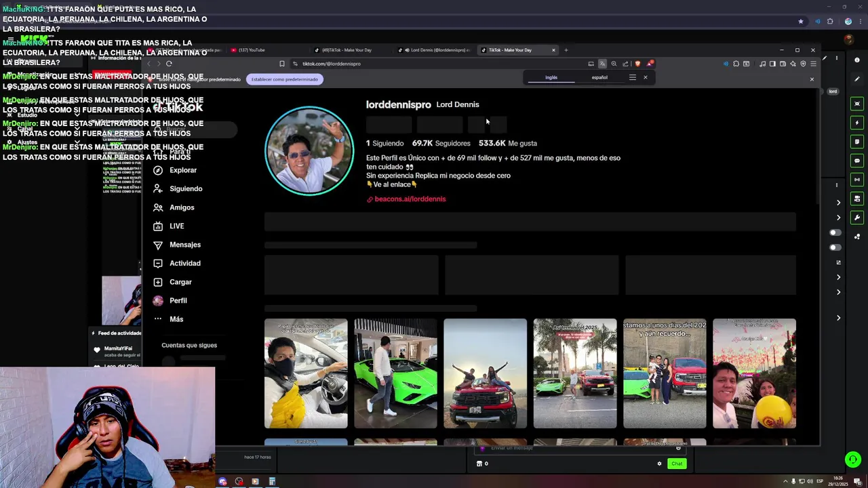Go back in the Brave browser
868x488 pixels.
149,64
